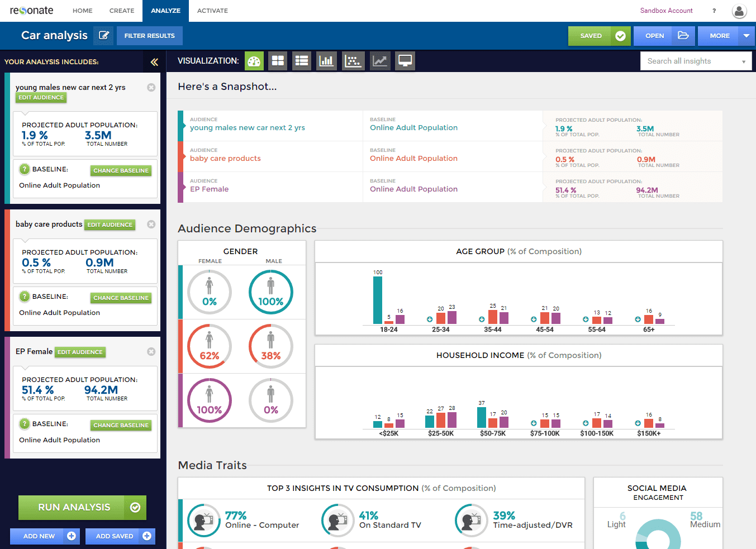Expand the Search all insights dropdown

tap(743, 61)
